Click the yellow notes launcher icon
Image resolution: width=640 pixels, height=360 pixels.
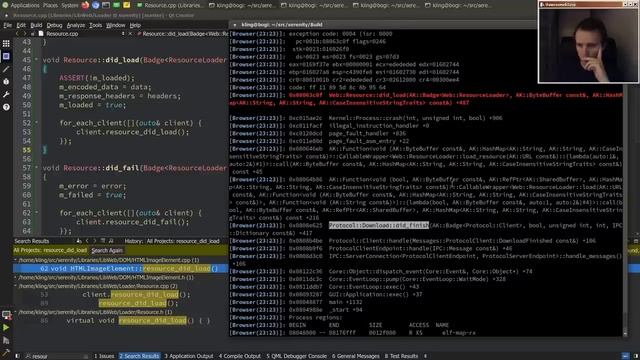tap(127, 5)
